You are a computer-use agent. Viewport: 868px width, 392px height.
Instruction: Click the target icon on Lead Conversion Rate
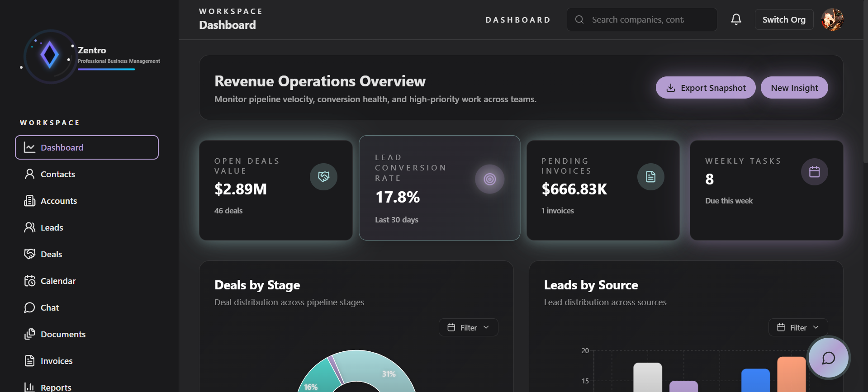point(489,179)
